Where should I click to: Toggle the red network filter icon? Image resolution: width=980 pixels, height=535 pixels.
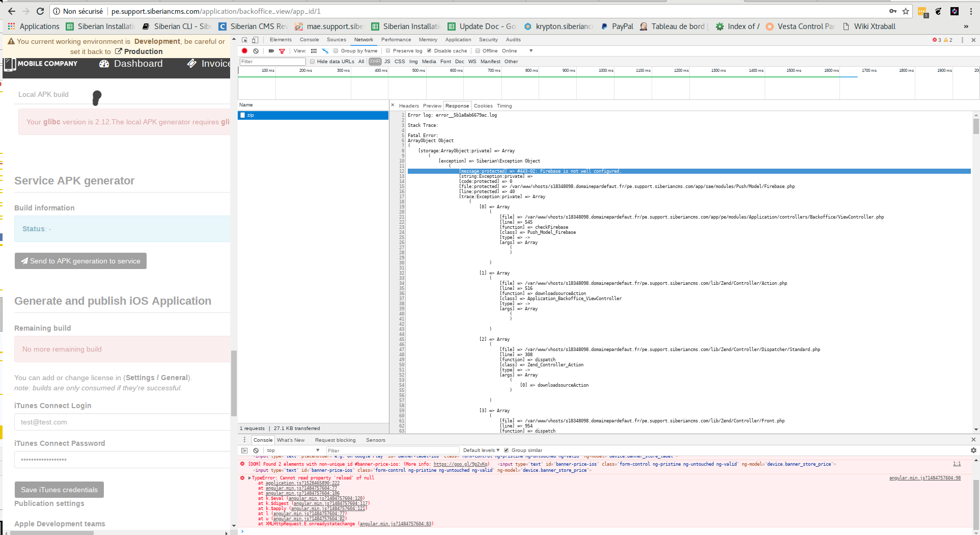[x=282, y=51]
